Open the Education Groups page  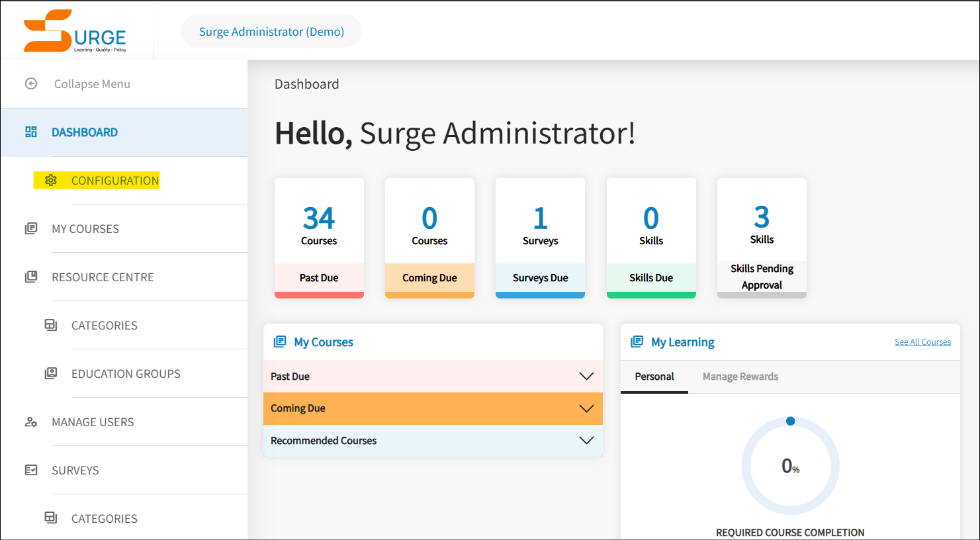[x=126, y=373]
